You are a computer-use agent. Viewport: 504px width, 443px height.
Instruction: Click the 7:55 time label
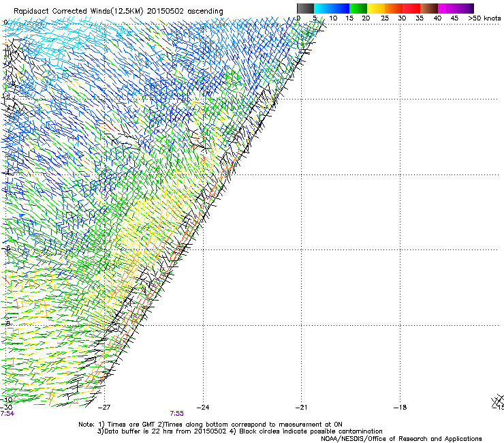tap(177, 414)
